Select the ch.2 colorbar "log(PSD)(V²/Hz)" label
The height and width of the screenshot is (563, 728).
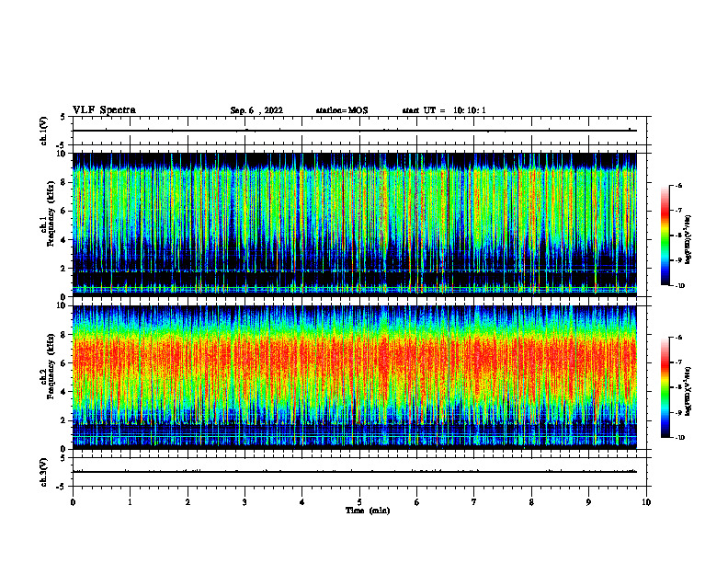(688, 392)
